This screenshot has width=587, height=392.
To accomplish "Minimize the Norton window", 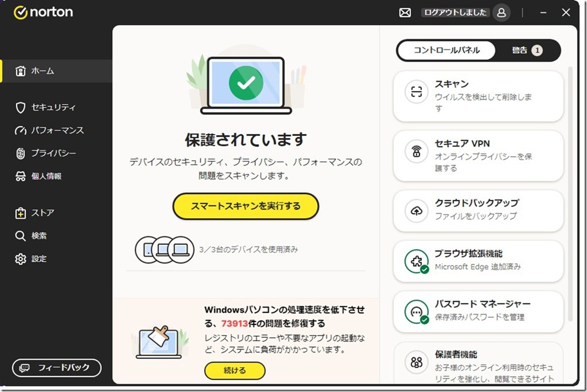I will 543,13.
